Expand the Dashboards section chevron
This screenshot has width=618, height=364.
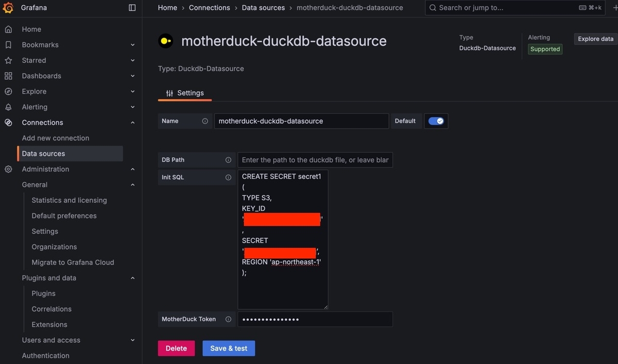point(132,76)
